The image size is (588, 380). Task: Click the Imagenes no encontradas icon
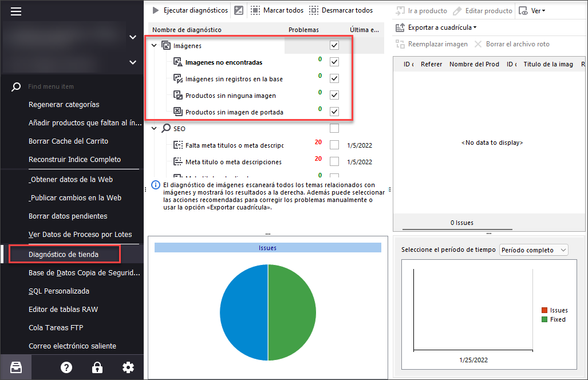(x=177, y=62)
